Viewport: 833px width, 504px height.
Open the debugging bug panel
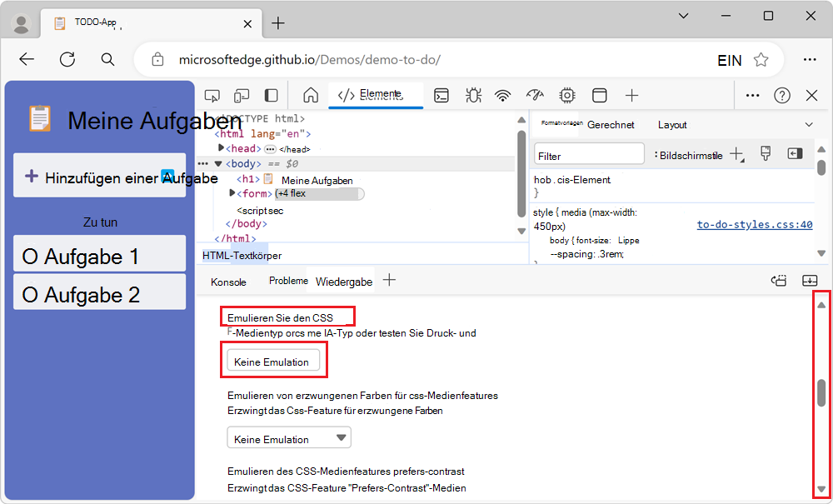click(473, 95)
